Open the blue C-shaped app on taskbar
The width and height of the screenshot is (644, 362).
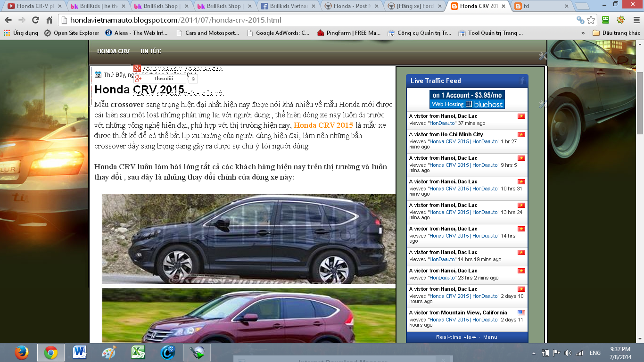click(167, 353)
